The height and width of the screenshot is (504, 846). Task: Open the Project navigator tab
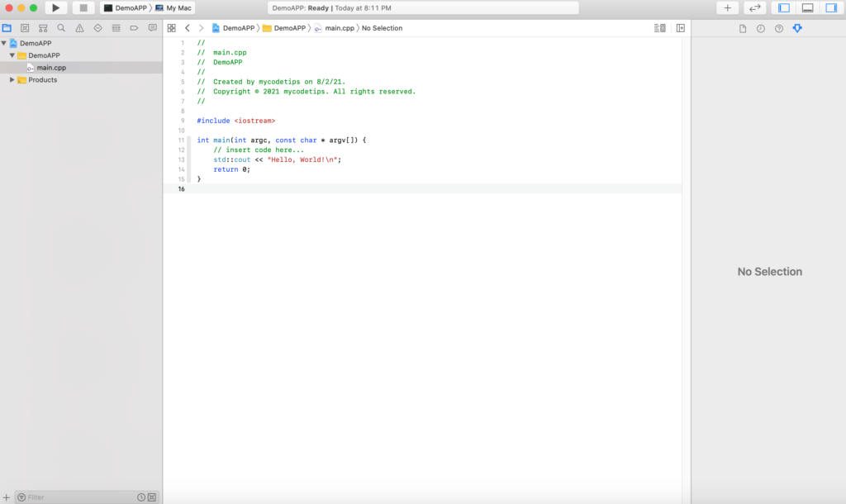click(x=7, y=28)
